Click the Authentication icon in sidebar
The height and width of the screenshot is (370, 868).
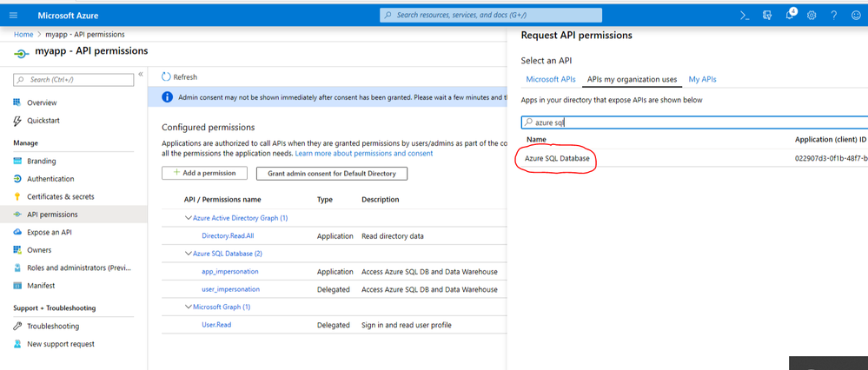point(17,179)
